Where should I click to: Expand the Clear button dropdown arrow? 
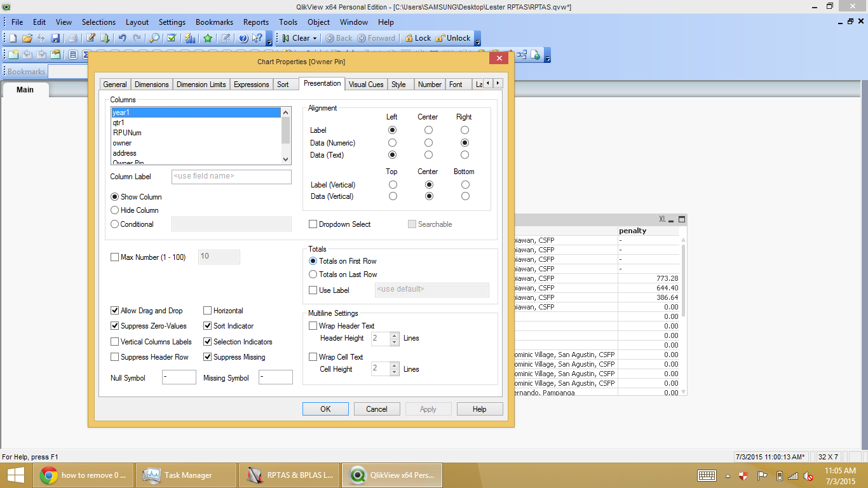click(x=315, y=38)
